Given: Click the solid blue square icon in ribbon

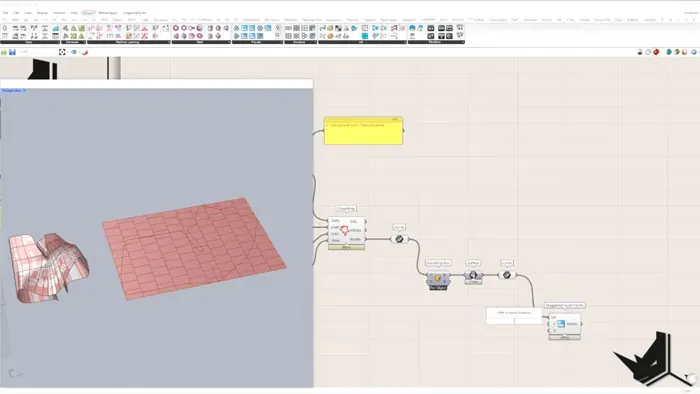Looking at the screenshot, I should pyautogui.click(x=365, y=36).
